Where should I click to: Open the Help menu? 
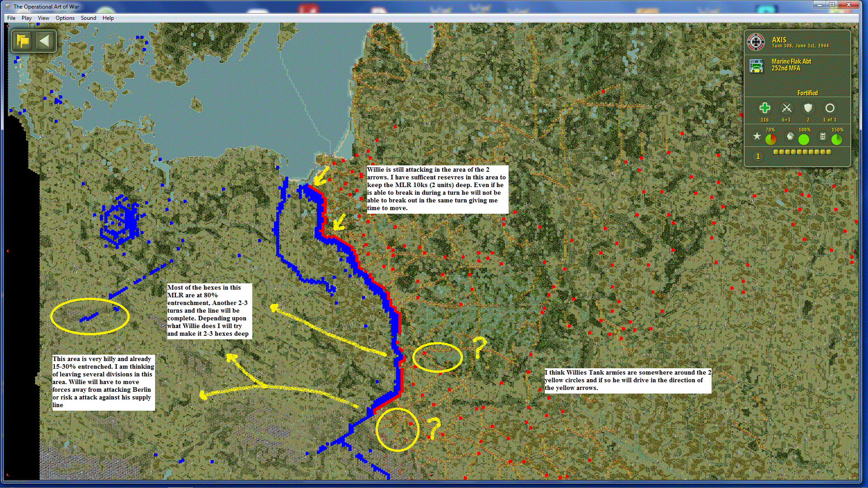pos(108,18)
